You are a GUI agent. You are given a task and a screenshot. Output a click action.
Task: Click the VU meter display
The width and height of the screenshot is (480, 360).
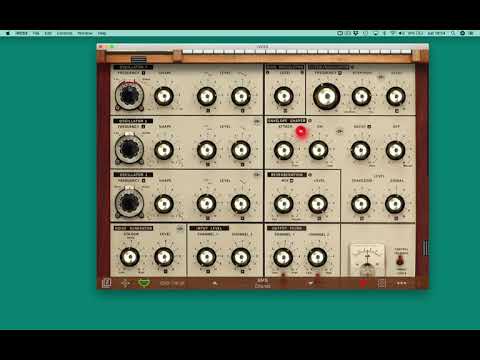tap(367, 261)
